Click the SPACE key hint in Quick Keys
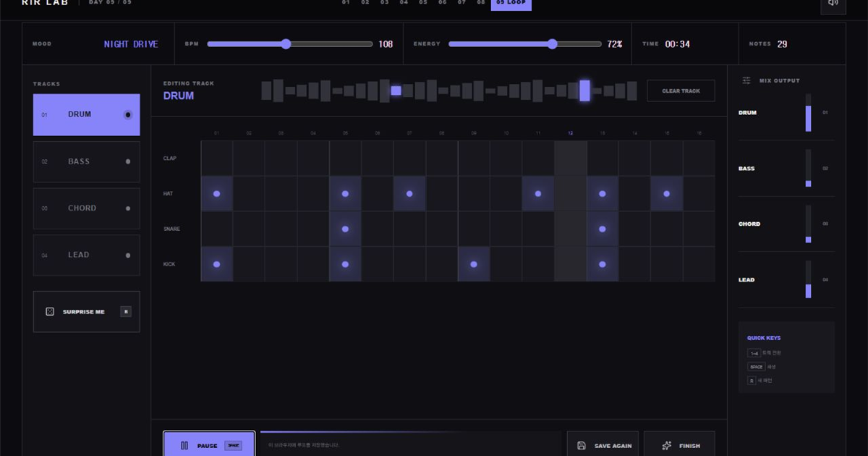This screenshot has width=868, height=456. [x=756, y=367]
